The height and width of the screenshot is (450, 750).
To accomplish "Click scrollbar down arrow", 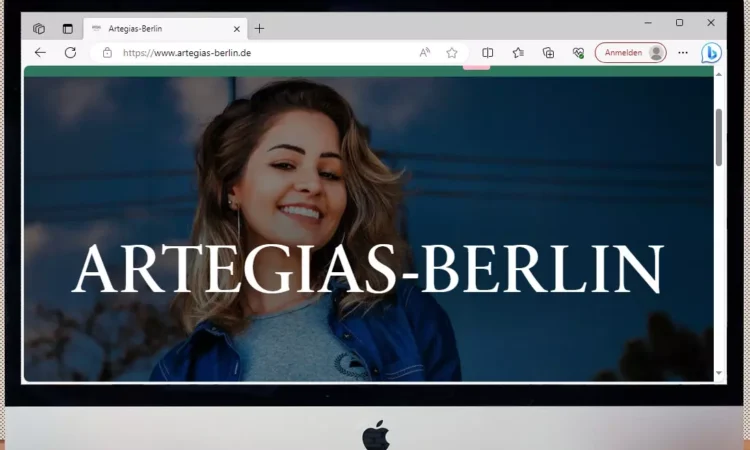I will pyautogui.click(x=718, y=373).
